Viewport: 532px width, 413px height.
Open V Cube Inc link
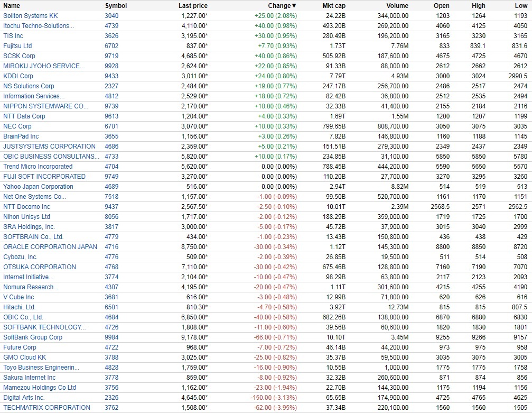tap(18, 297)
